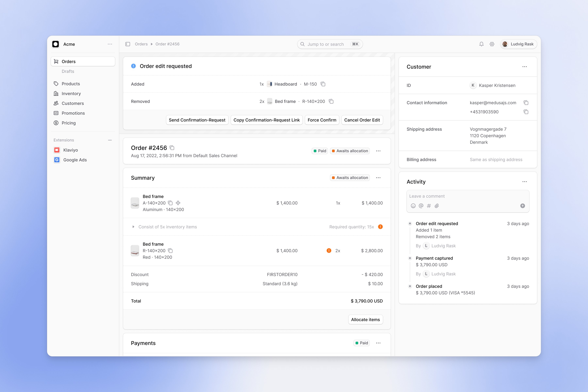Copy the customer email address
588x392 pixels.
tap(526, 103)
